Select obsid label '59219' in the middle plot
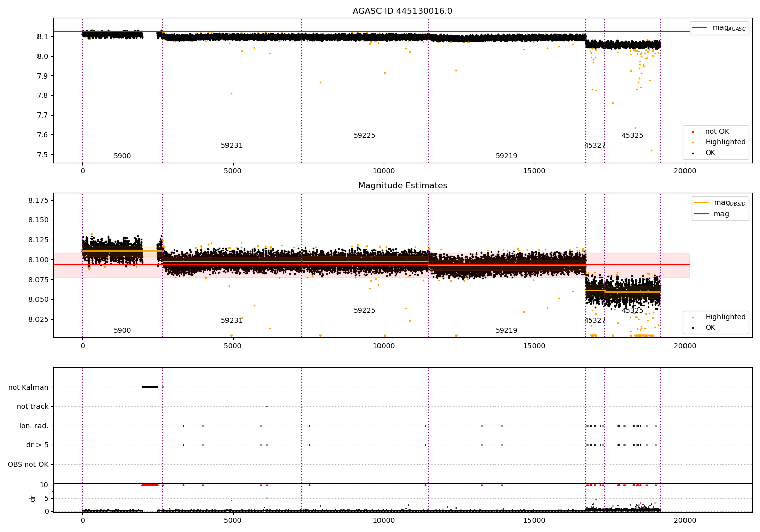This screenshot has width=760, height=532. tap(506, 331)
